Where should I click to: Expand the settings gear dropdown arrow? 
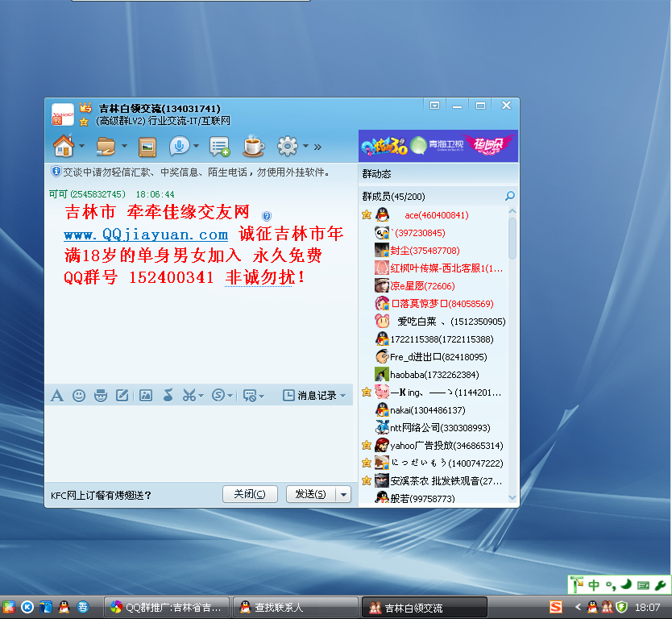coord(306,147)
